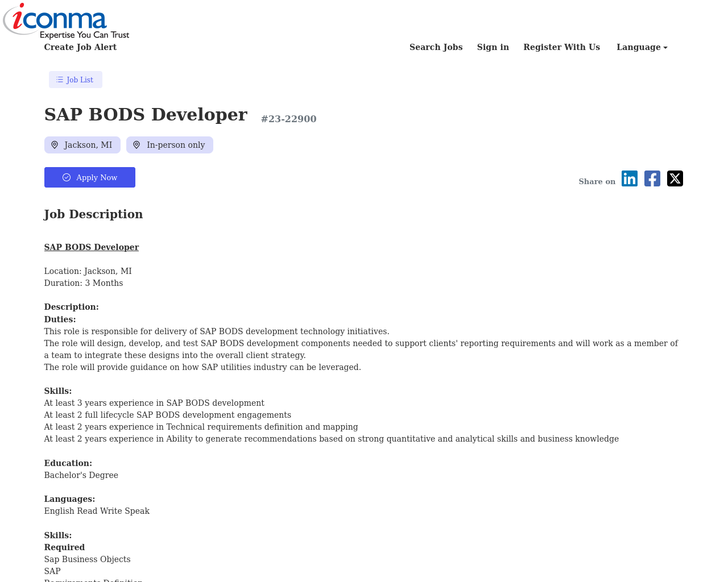Click the job ID #23-22900
This screenshot has width=728, height=582.
[289, 119]
